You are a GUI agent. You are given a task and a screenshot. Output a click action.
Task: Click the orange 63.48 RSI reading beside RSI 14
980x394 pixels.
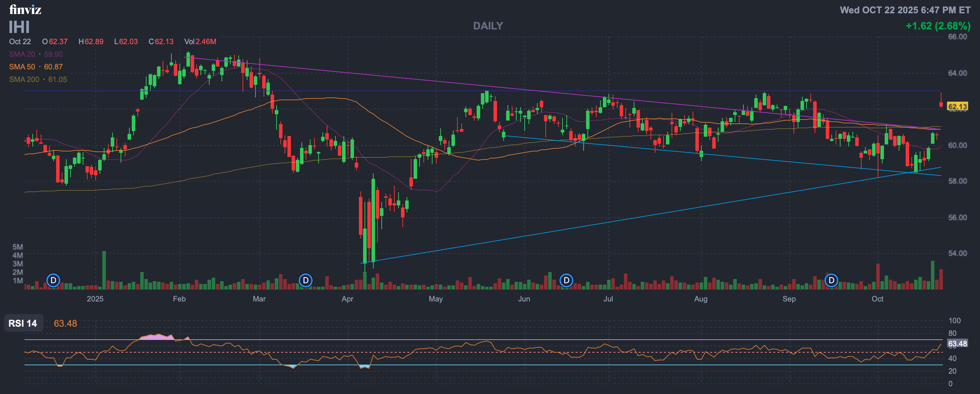click(x=65, y=323)
